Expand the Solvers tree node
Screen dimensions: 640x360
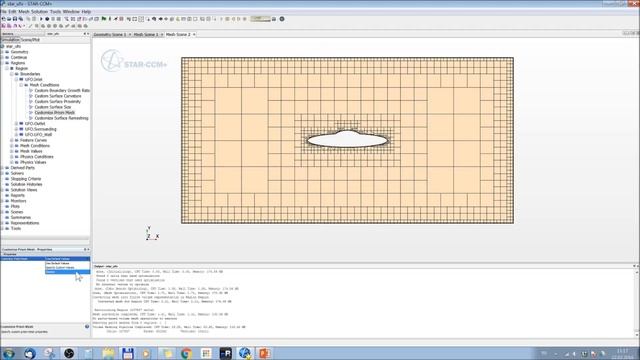pyautogui.click(x=2, y=173)
